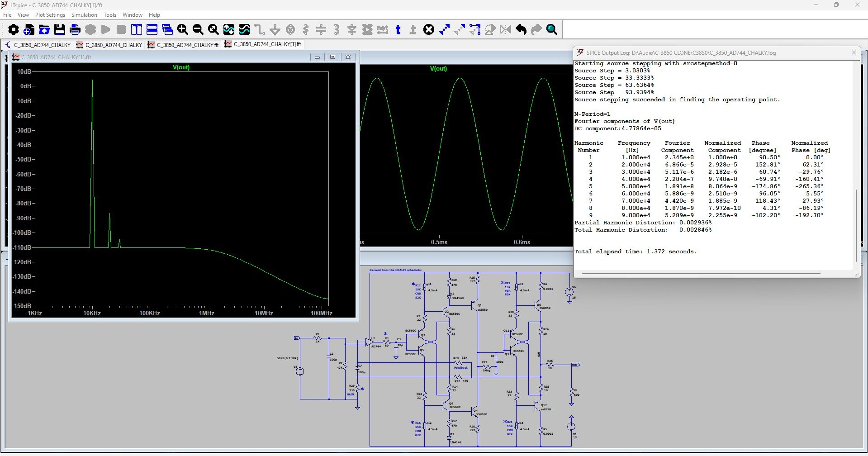The height and width of the screenshot is (456, 868).
Task: Save the file with the floppy disk icon
Action: click(x=59, y=30)
